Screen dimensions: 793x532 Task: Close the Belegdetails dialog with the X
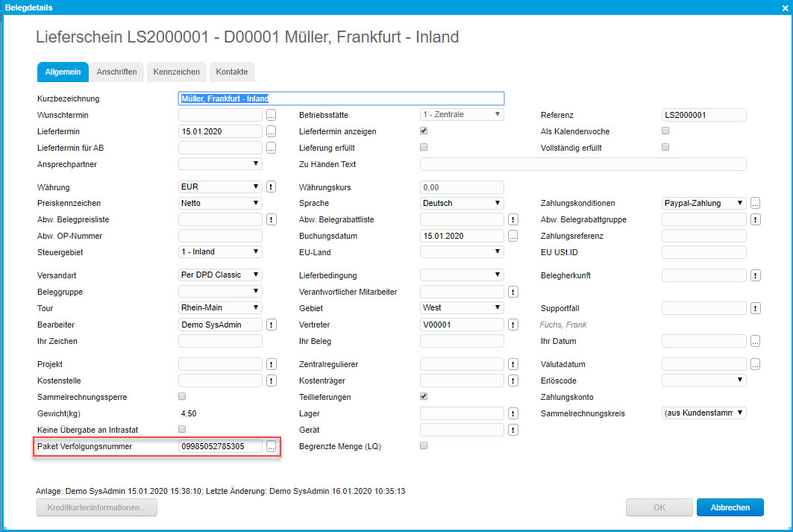tap(785, 7)
